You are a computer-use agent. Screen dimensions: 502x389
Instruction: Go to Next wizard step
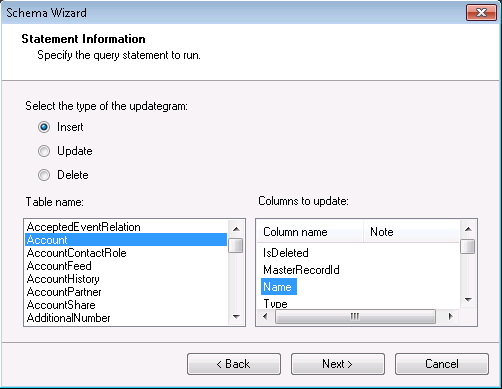pyautogui.click(x=338, y=364)
